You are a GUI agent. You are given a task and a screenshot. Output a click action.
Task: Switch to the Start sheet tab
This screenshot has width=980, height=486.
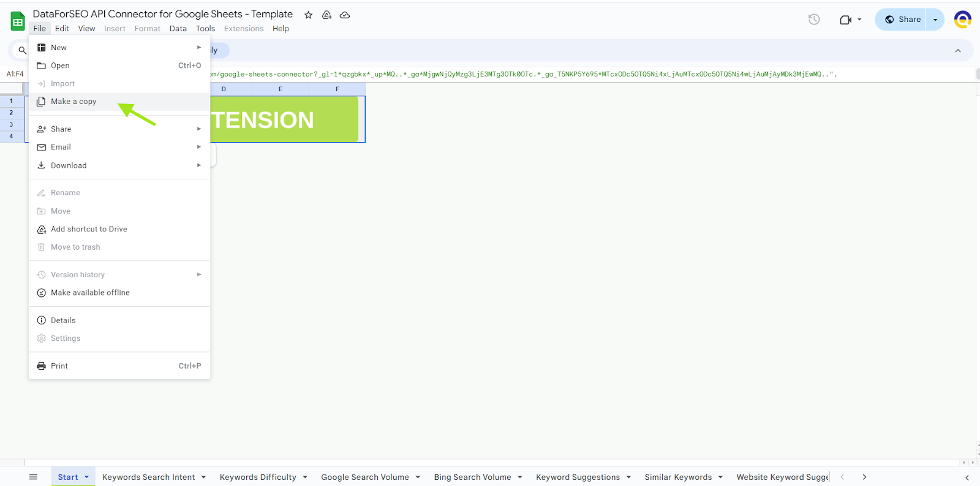tap(68, 477)
